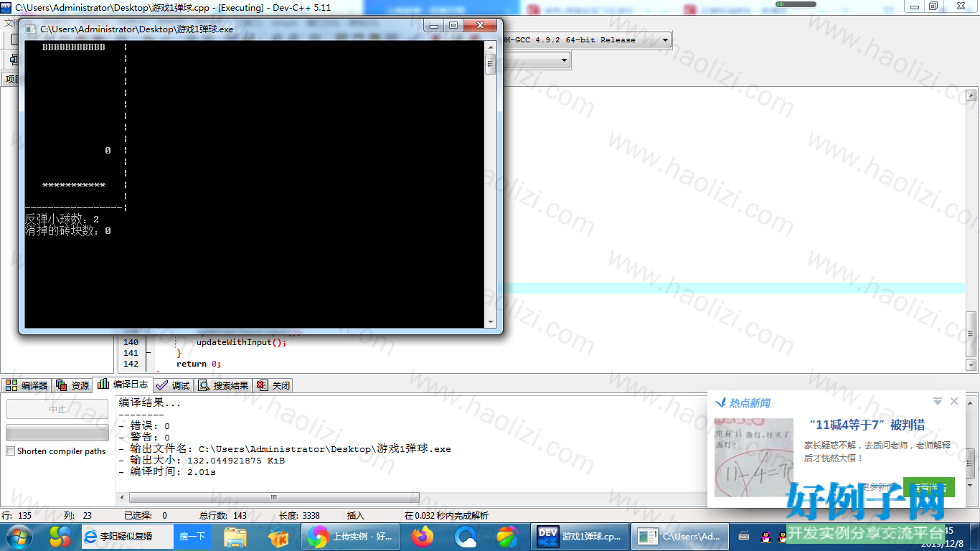Screen dimensions: 980x551
Task: Click the 总行数 143 status entry
Action: pos(222,515)
